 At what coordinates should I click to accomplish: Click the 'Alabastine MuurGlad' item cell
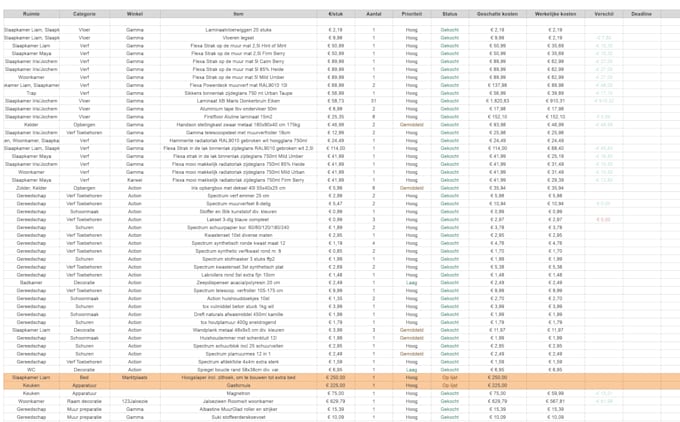[x=238, y=409]
